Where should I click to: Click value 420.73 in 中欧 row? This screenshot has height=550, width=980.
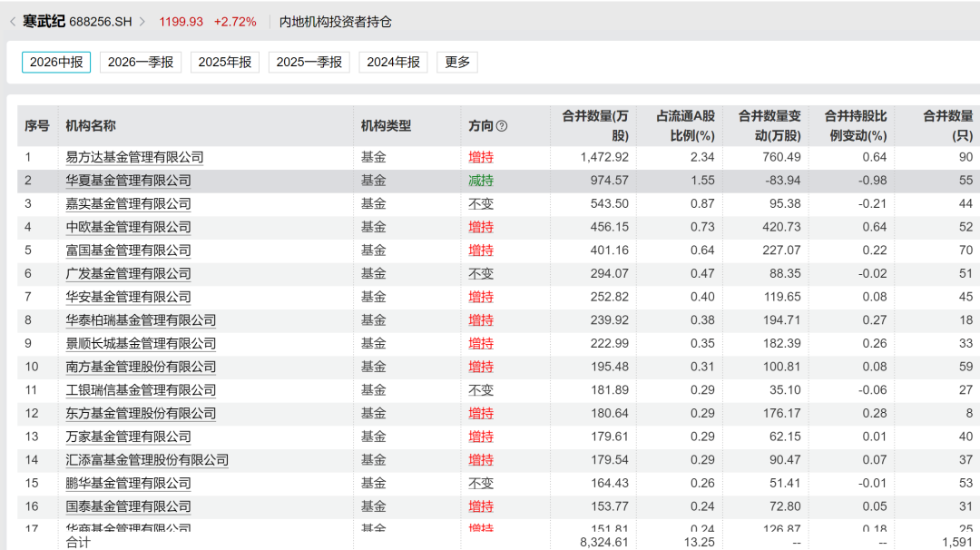[782, 227]
